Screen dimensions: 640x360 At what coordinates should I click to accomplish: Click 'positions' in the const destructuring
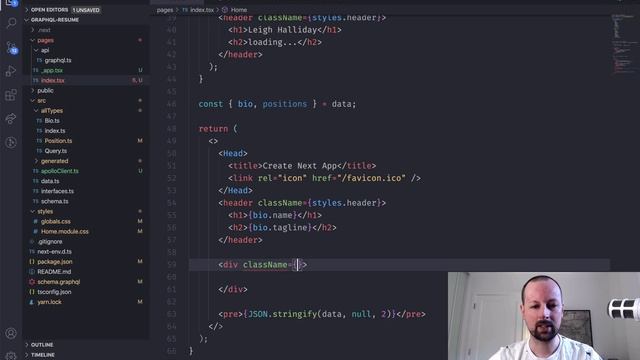point(284,104)
